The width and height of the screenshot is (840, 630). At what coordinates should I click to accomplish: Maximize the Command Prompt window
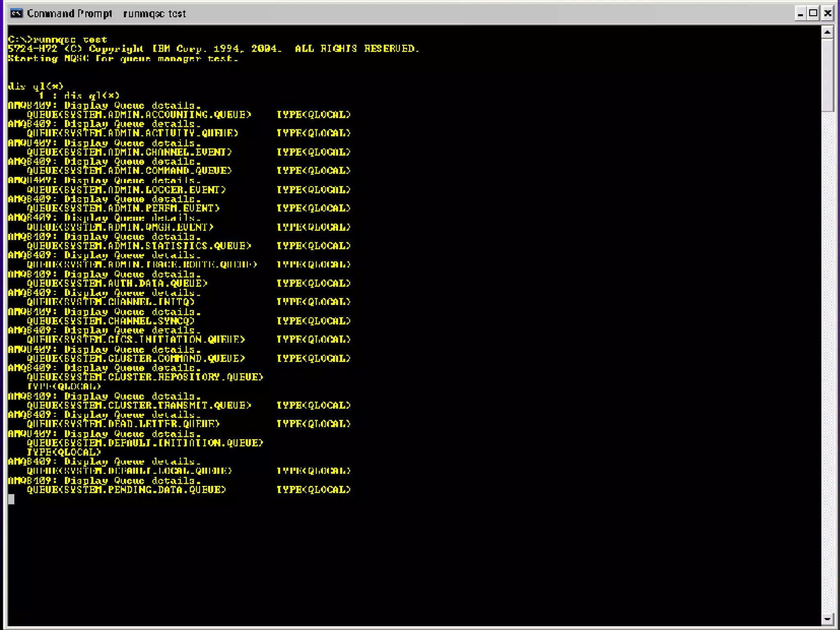pos(813,14)
